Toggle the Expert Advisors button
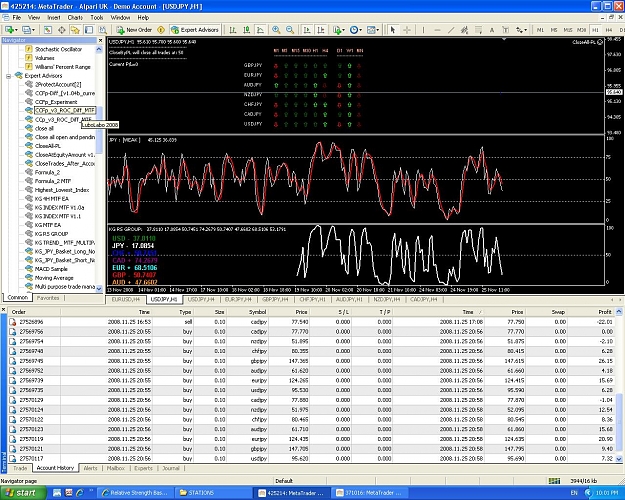The height and width of the screenshot is (500, 625). (x=195, y=30)
